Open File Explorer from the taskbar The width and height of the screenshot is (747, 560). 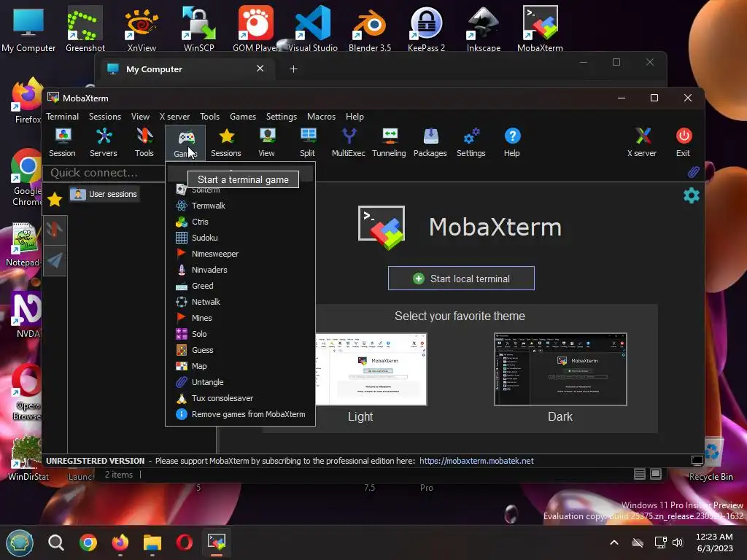(x=152, y=542)
